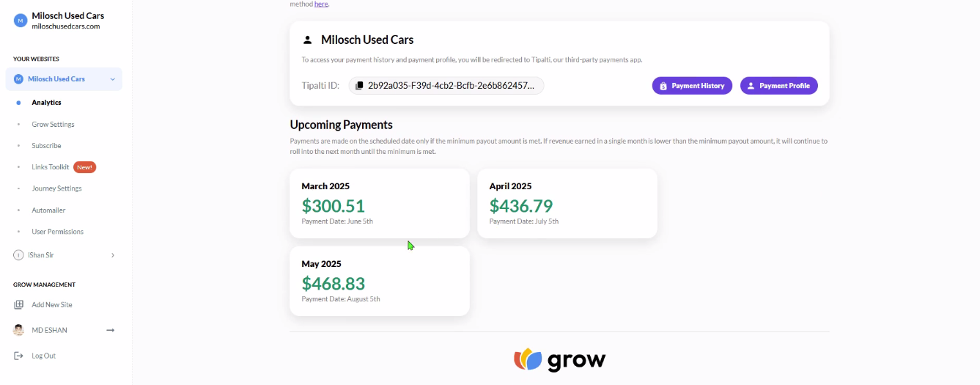980x385 pixels.
Task: Select Journey Settings in sidebar
Action: [56, 188]
